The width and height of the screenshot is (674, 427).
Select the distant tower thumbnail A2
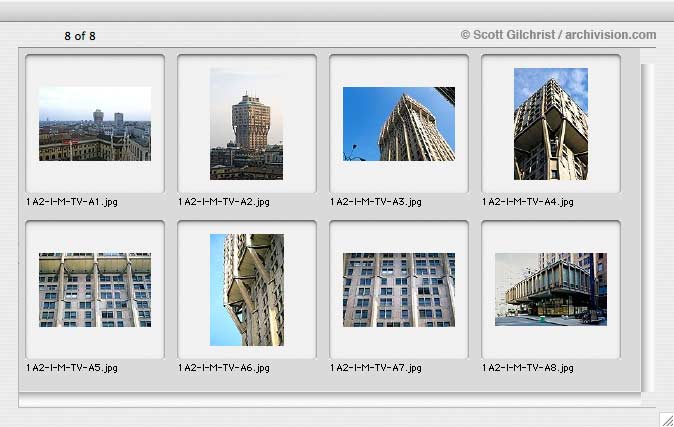[x=246, y=124]
